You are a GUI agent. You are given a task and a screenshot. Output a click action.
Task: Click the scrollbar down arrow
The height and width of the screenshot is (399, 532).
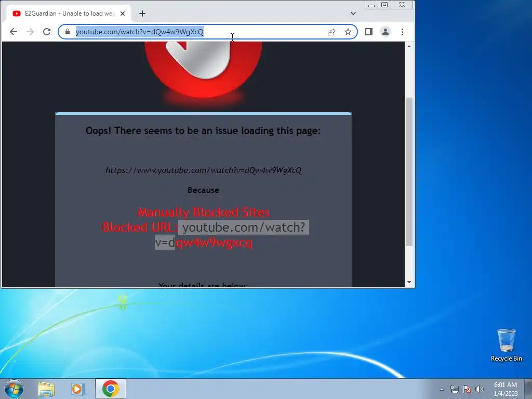pyautogui.click(x=409, y=282)
